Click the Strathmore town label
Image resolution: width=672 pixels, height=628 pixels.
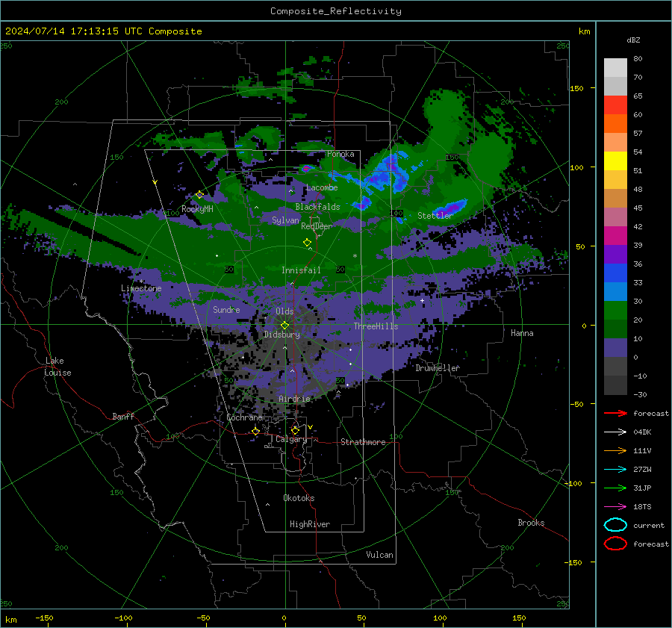364,442
